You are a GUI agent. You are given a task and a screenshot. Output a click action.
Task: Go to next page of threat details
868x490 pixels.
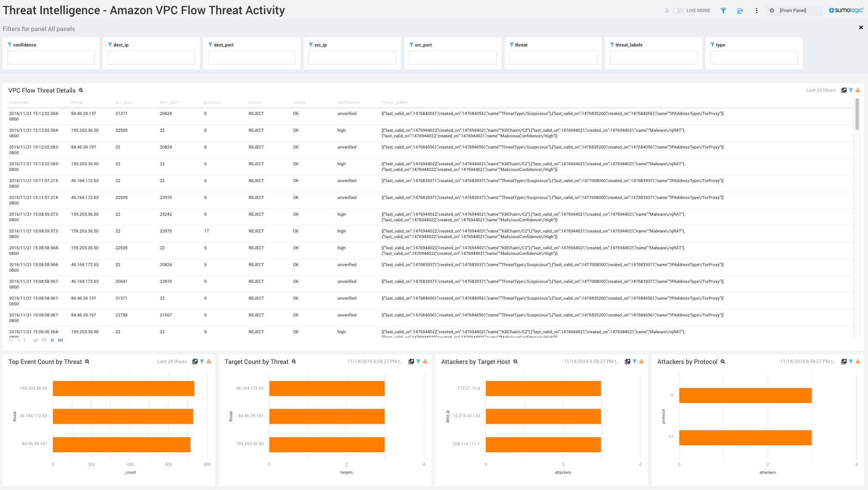53,340
